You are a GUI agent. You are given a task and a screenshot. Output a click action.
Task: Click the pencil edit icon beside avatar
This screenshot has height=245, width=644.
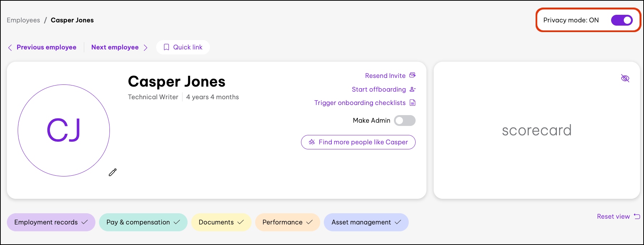point(113,172)
